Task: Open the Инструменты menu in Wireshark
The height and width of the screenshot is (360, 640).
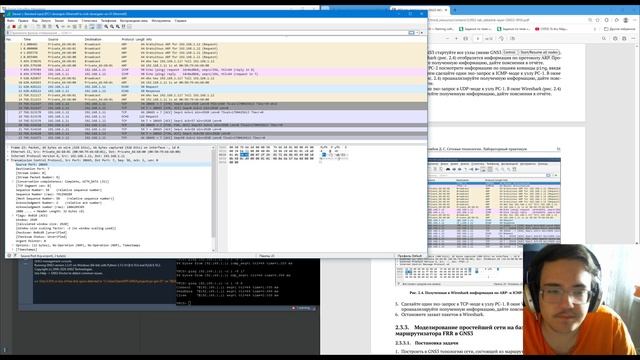Action: (161, 20)
